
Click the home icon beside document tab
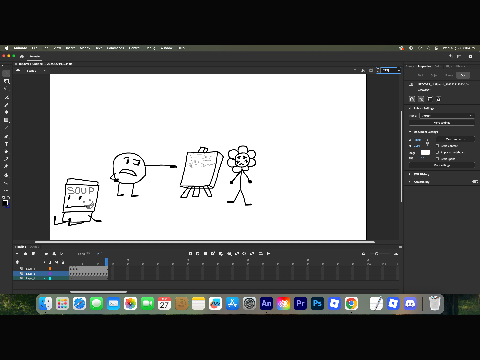pos(22,56)
